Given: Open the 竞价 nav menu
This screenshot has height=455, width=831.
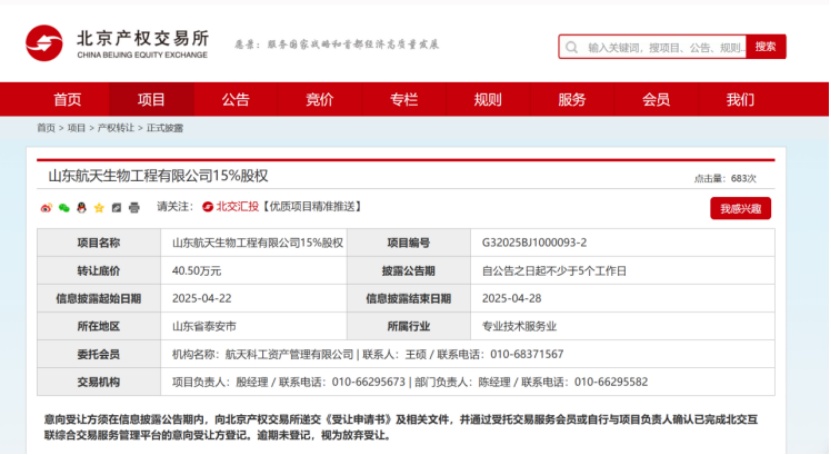Looking at the screenshot, I should click(320, 100).
